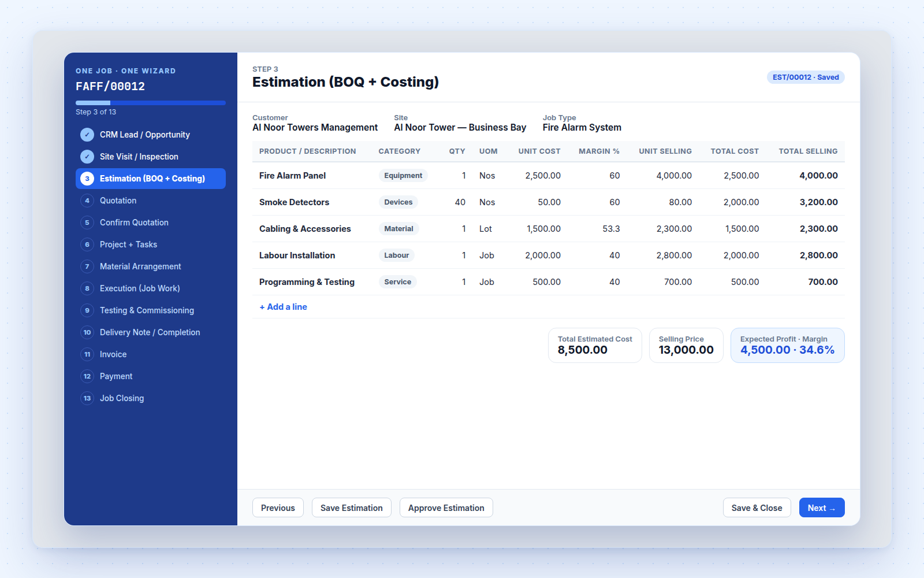
Task: Go to the Payment step
Action: pos(151,376)
